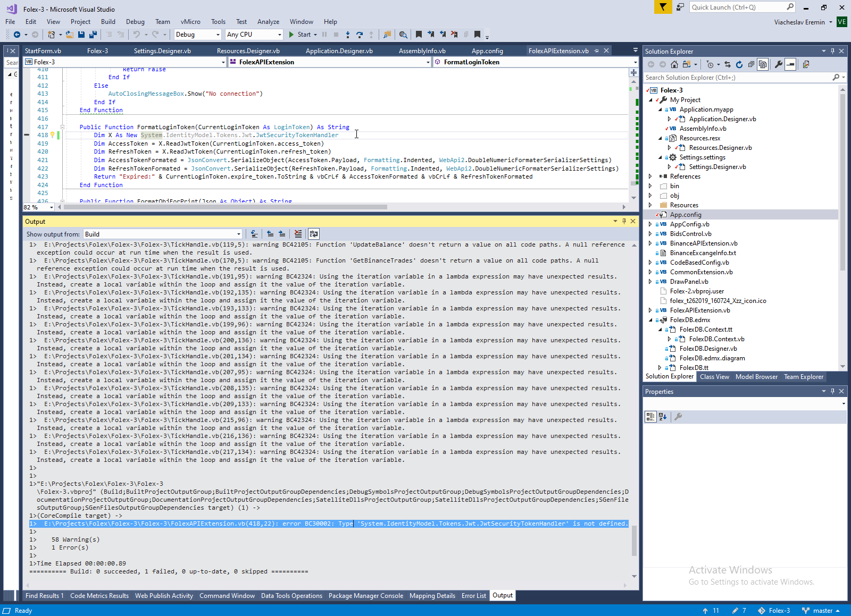
Task: Open the notifications flag icon
Action: coord(663,7)
